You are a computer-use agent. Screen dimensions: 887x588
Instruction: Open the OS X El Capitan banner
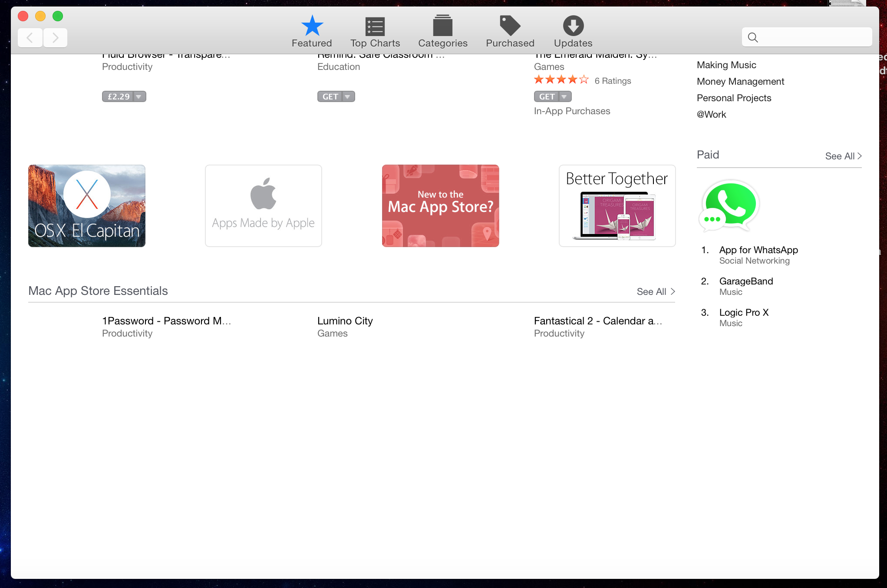[x=87, y=206]
